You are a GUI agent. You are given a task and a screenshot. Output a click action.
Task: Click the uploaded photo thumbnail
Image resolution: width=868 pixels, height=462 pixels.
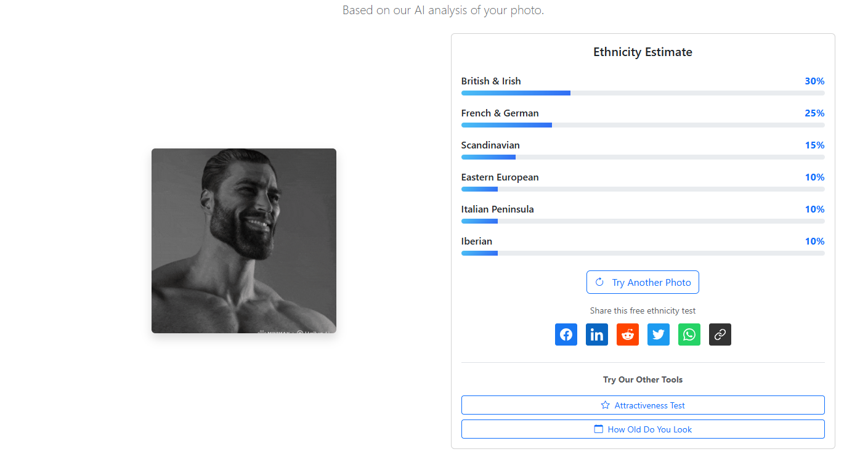click(244, 241)
